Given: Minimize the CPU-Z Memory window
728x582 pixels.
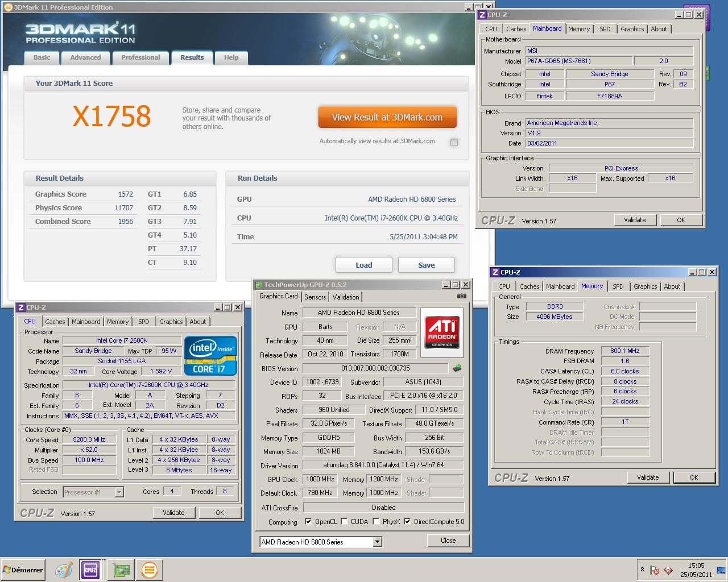Looking at the screenshot, I should click(692, 272).
